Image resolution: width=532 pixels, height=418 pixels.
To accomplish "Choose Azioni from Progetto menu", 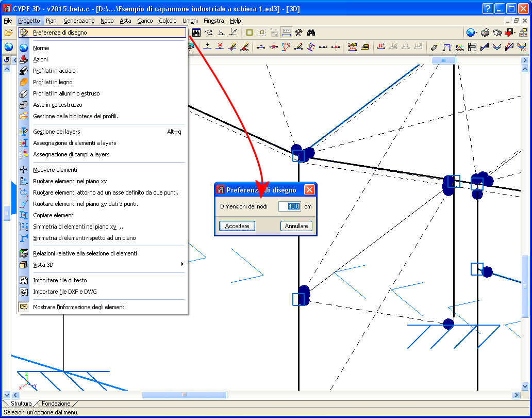I will pos(102,59).
